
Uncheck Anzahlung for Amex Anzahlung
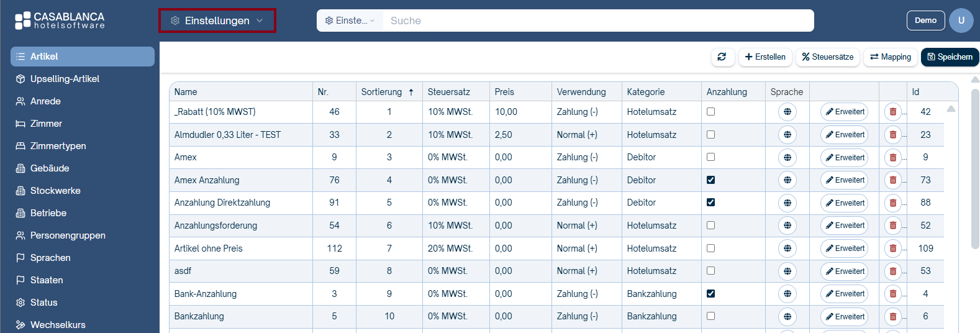tap(710, 180)
